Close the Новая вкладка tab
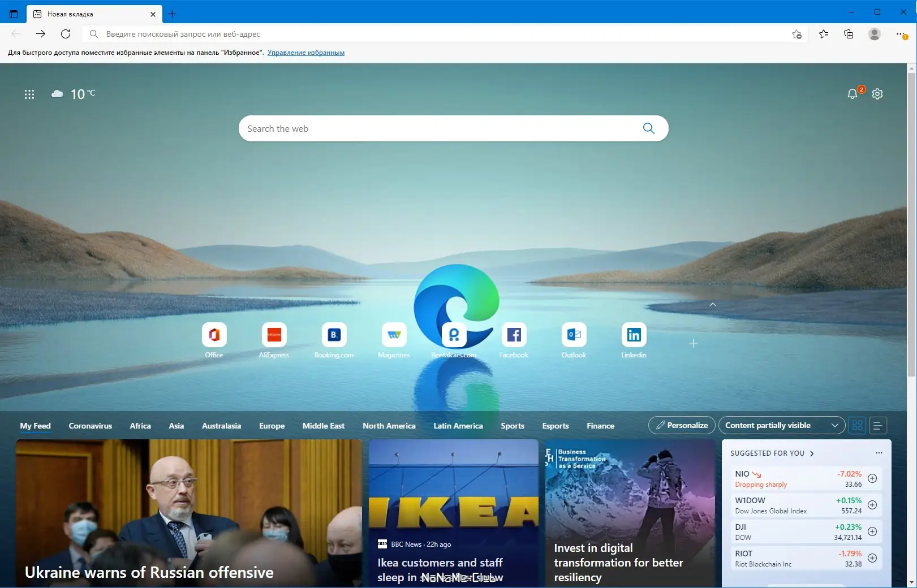Screen dimensions: 917x588 (x=153, y=14)
